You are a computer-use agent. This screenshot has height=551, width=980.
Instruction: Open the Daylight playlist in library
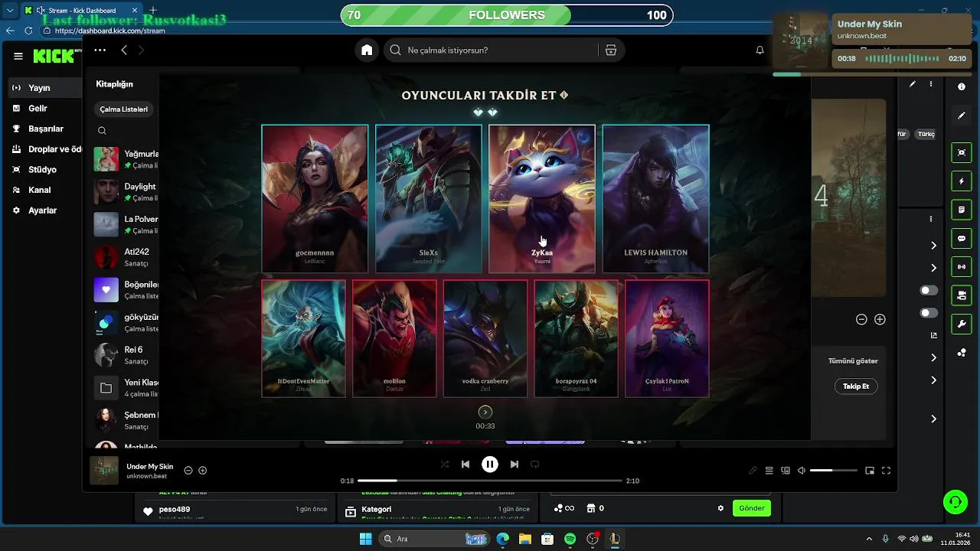coord(126,191)
